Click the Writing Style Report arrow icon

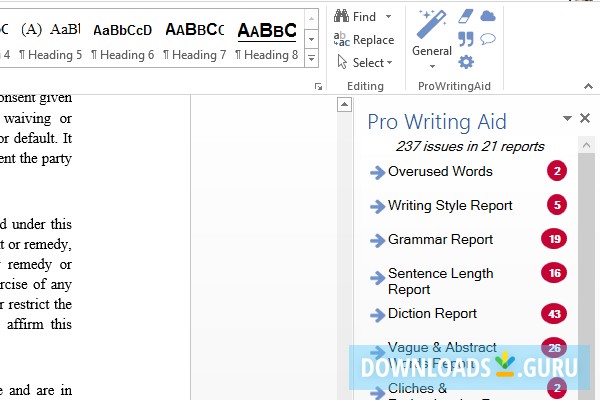(x=377, y=206)
